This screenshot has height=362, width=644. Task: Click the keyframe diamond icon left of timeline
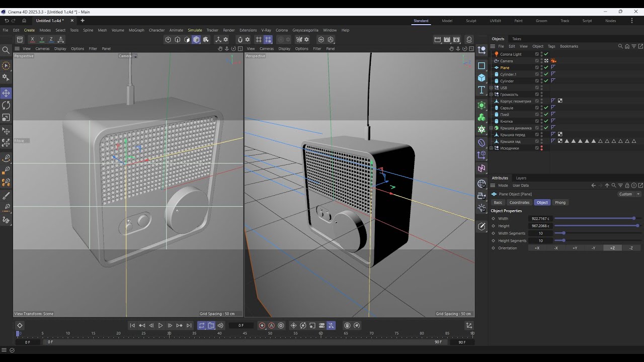(20, 325)
